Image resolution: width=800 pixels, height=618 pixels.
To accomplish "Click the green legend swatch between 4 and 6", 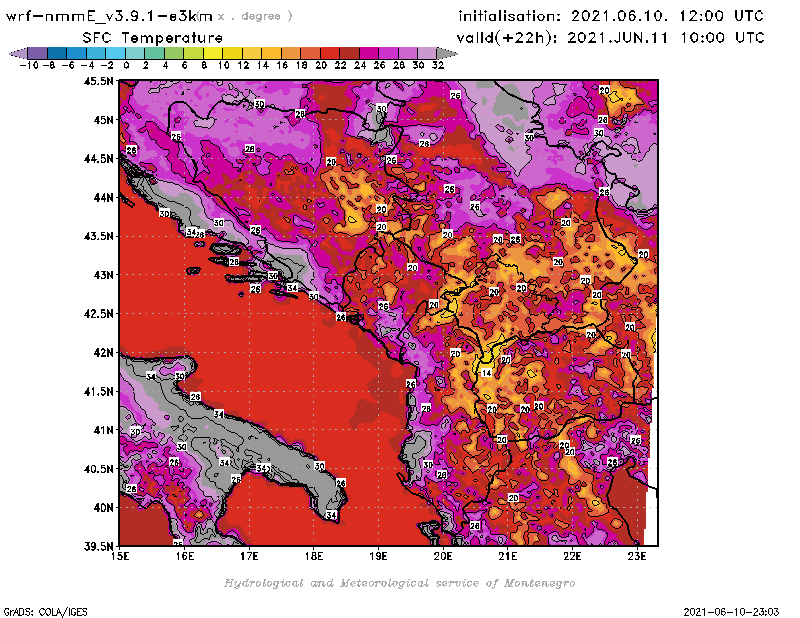I will click(x=174, y=53).
